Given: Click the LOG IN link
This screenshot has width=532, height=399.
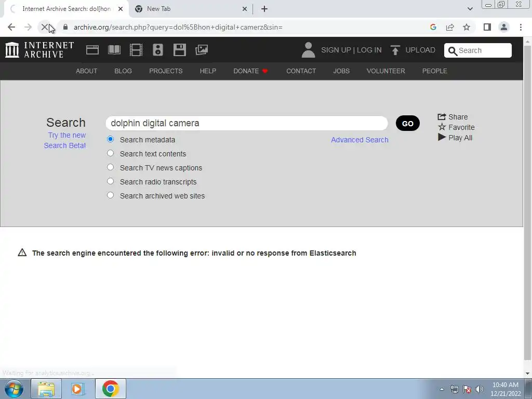Looking at the screenshot, I should click(369, 50).
